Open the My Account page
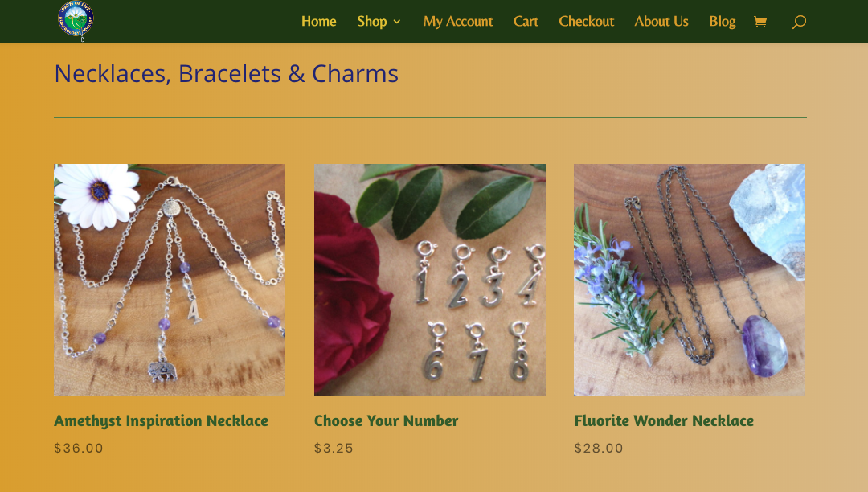The width and height of the screenshot is (868, 492). 458,21
